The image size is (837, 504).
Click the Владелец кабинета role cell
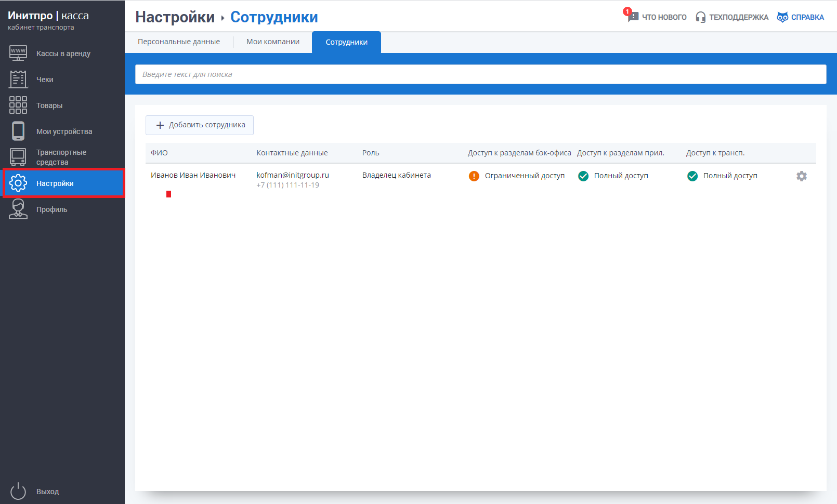[x=397, y=175]
